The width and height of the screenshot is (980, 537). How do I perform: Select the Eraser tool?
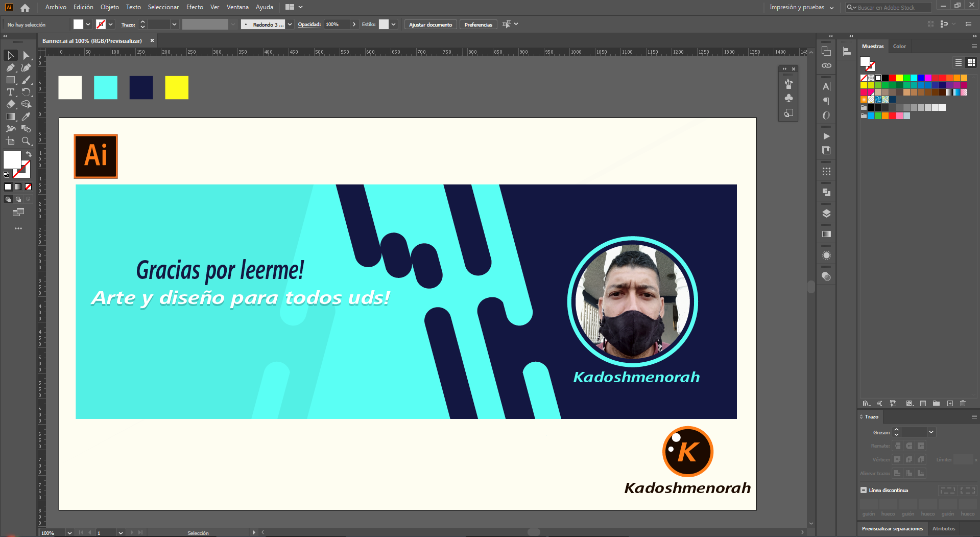[11, 104]
